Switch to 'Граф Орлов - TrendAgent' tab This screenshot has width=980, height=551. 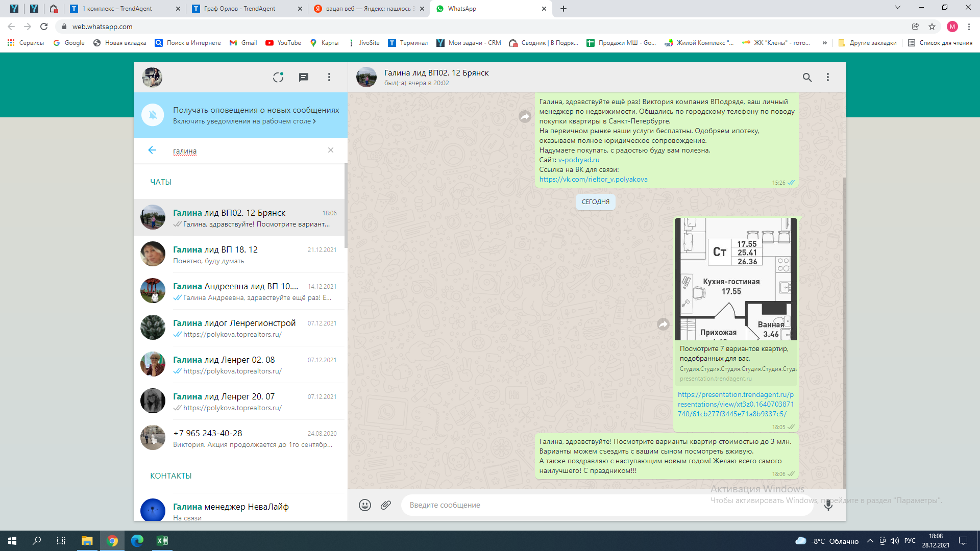click(x=240, y=9)
